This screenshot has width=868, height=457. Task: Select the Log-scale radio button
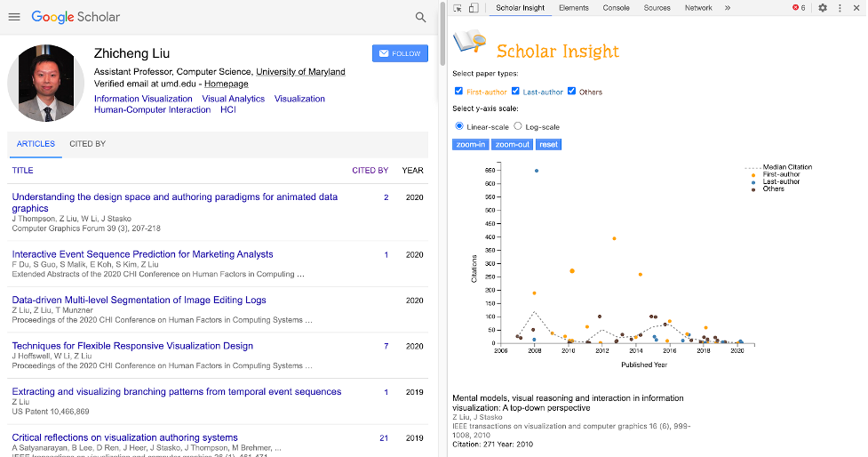pyautogui.click(x=519, y=126)
